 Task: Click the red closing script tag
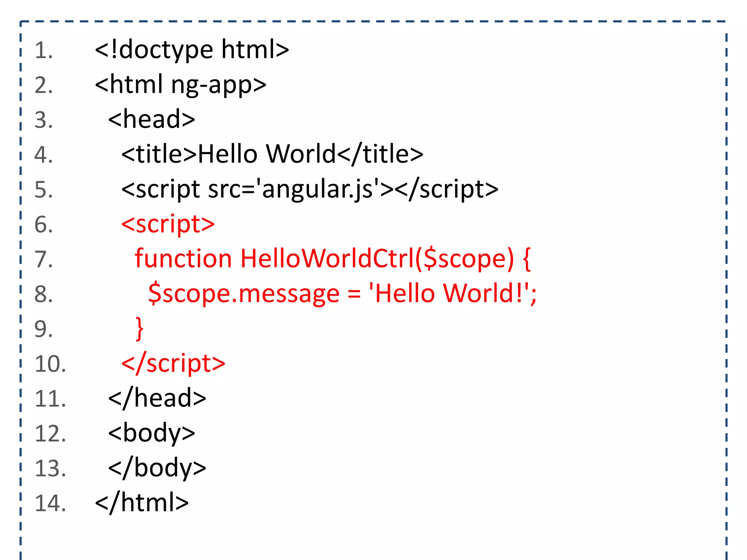173,363
